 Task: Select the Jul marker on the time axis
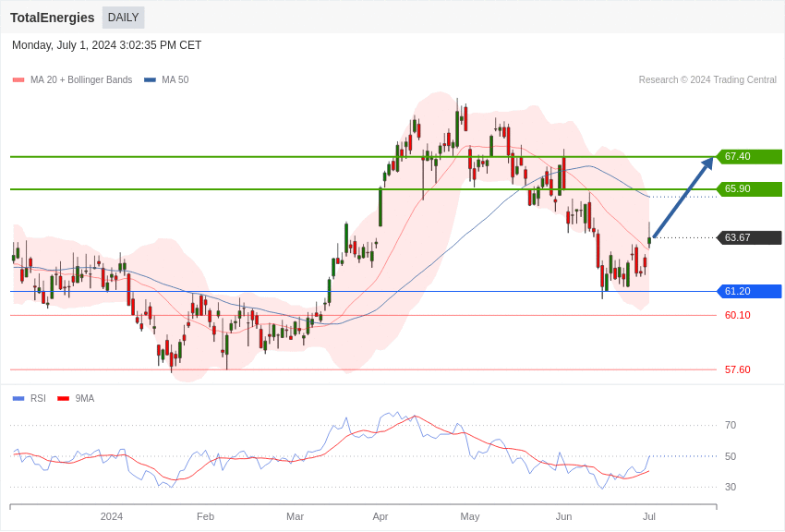click(x=649, y=516)
